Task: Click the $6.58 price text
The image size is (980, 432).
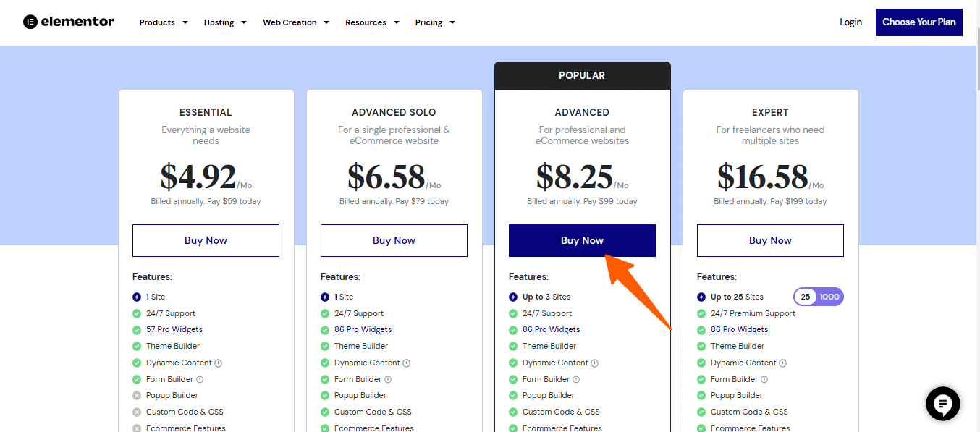Action: click(386, 177)
